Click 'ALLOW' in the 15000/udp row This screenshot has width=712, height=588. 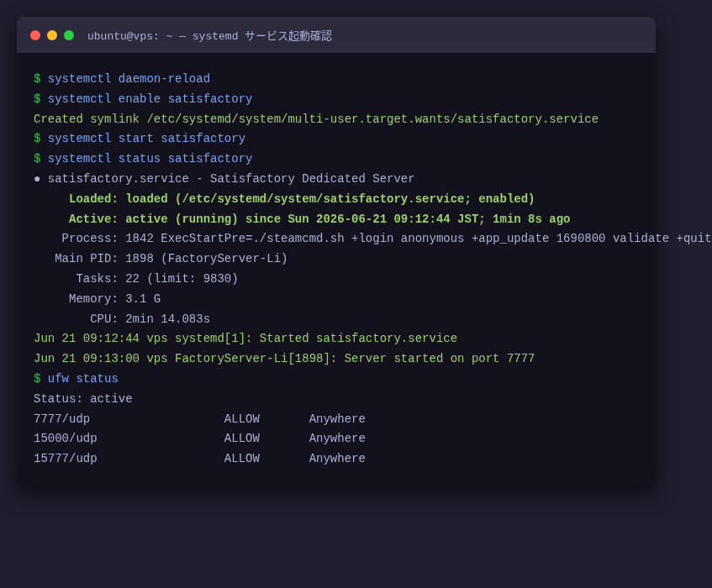[242, 438]
